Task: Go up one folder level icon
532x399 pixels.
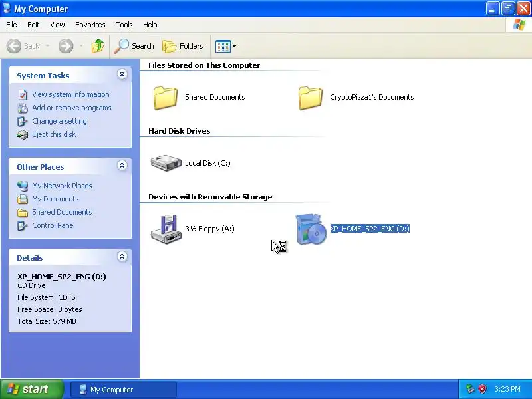Action: [98, 46]
